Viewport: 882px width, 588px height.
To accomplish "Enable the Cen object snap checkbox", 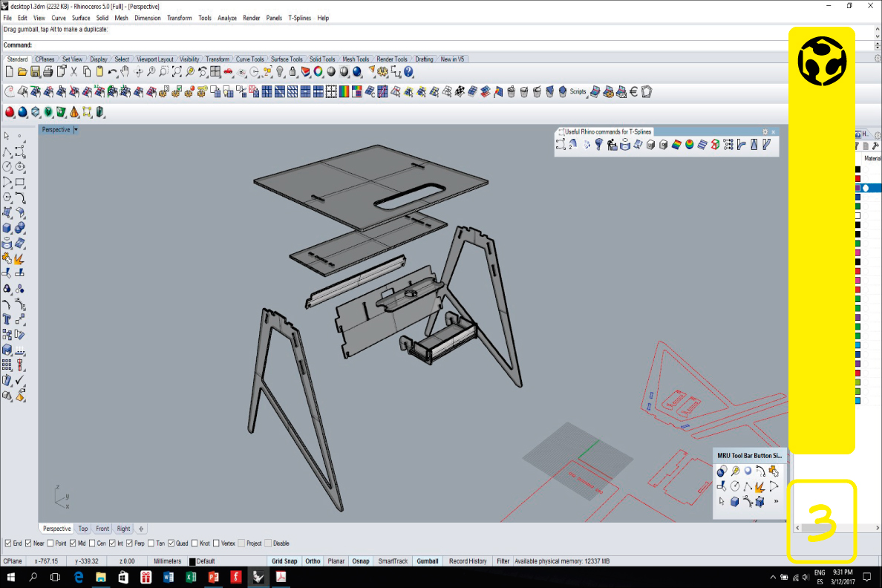I will 93,543.
